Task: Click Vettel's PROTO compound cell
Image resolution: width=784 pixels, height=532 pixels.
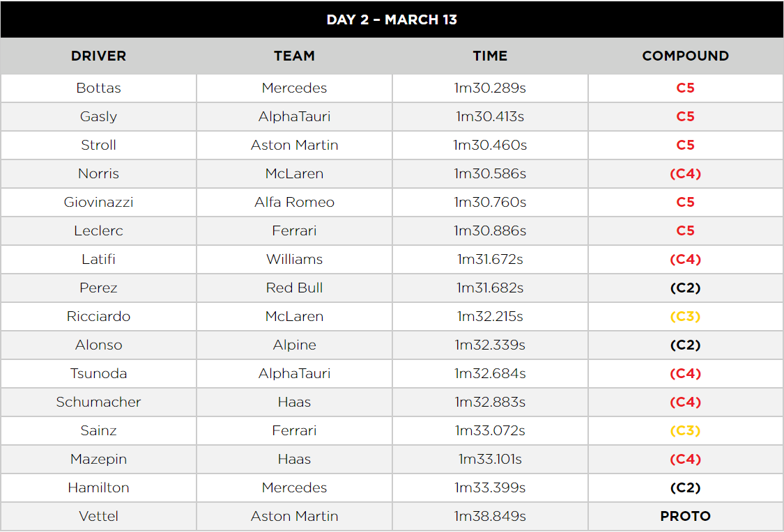Action: coord(686,516)
